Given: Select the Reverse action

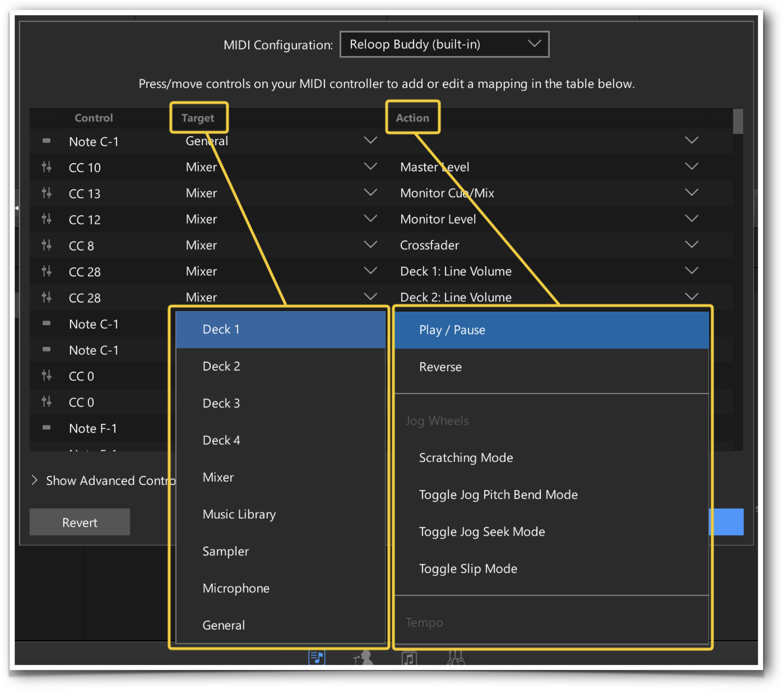Looking at the screenshot, I should 551,367.
